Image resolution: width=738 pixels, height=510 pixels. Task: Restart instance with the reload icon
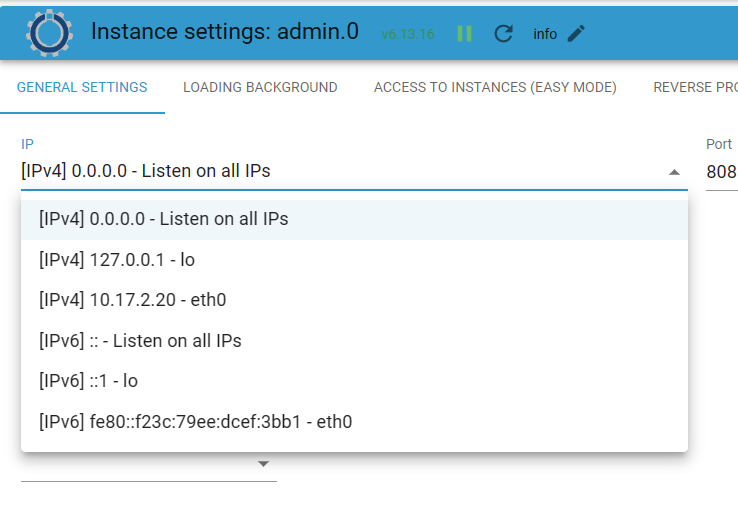pyautogui.click(x=504, y=34)
